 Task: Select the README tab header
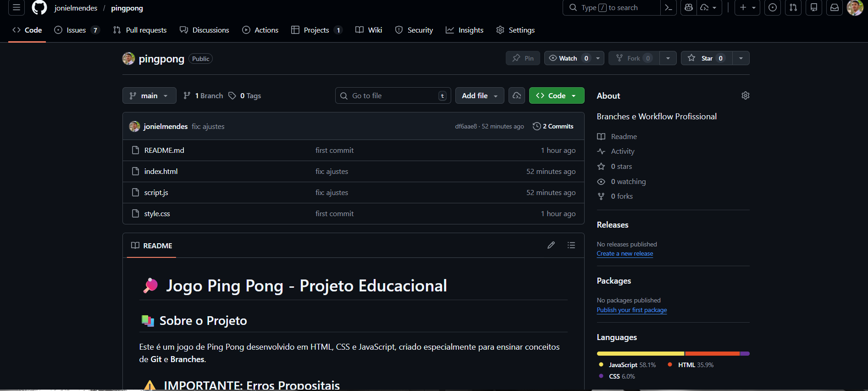click(x=152, y=246)
